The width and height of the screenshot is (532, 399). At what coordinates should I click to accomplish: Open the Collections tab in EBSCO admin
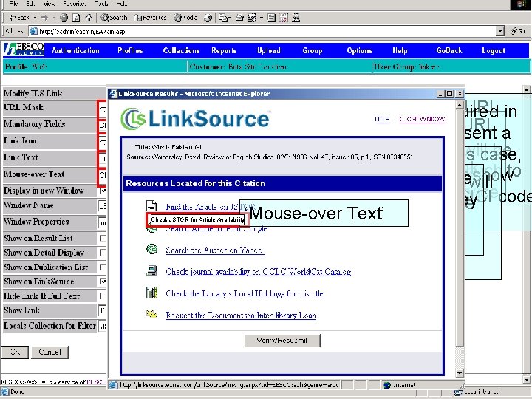click(181, 50)
